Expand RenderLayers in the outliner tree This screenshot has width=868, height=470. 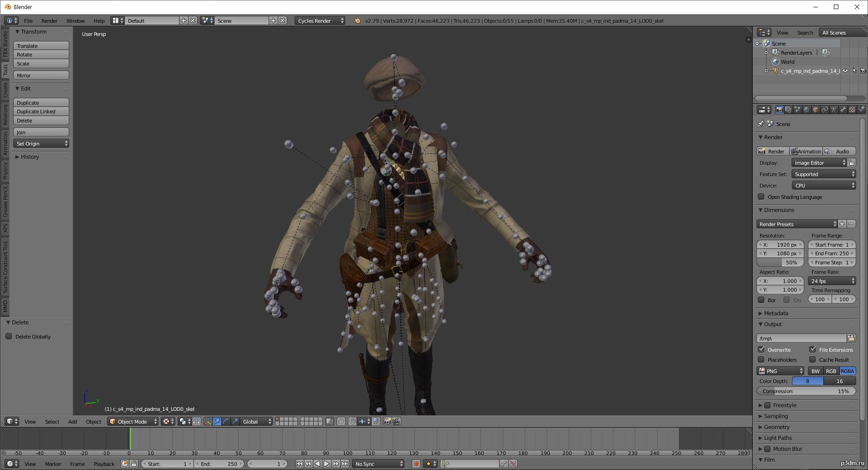tap(766, 53)
